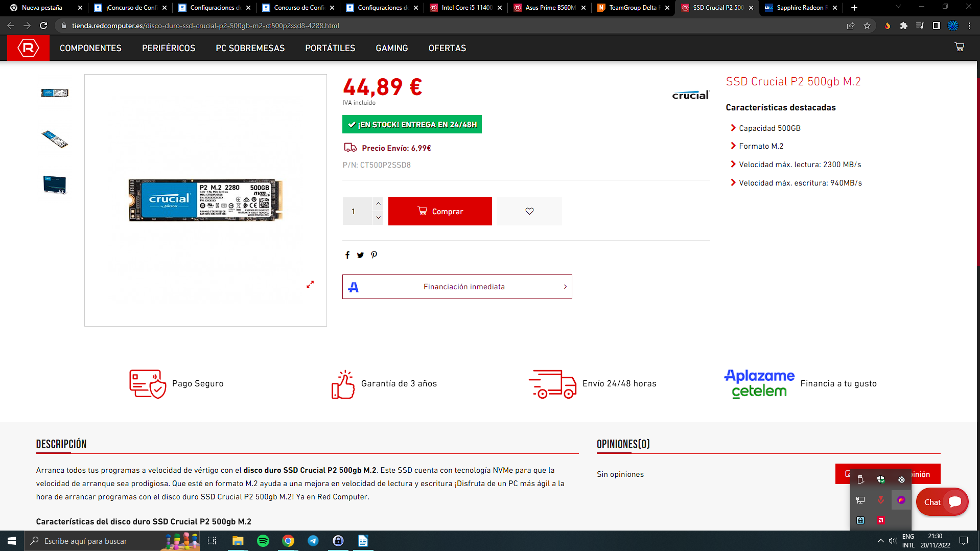This screenshot has width=980, height=551.
Task: Add product to wishlist with heart
Action: point(529,211)
